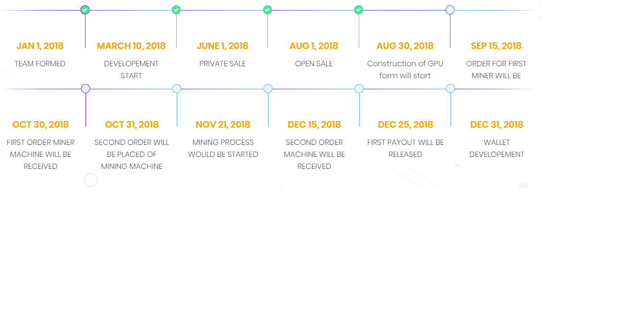
Task: Click the PRIVATE SALE milestone text
Action: (x=223, y=64)
